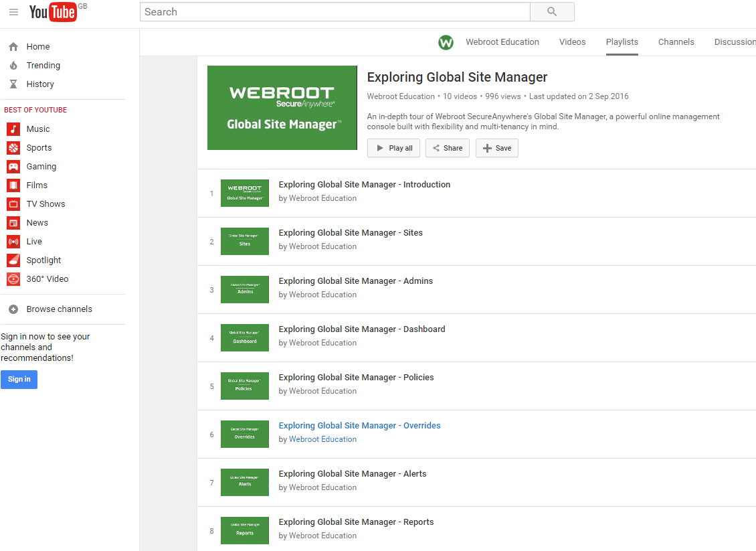
Task: Open the Gaming category link
Action: [x=41, y=167]
